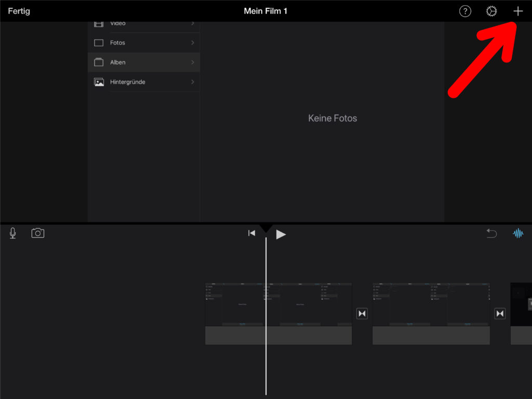Viewport: 532px width, 399px height.
Task: Open project settings gear icon
Action: 491,11
